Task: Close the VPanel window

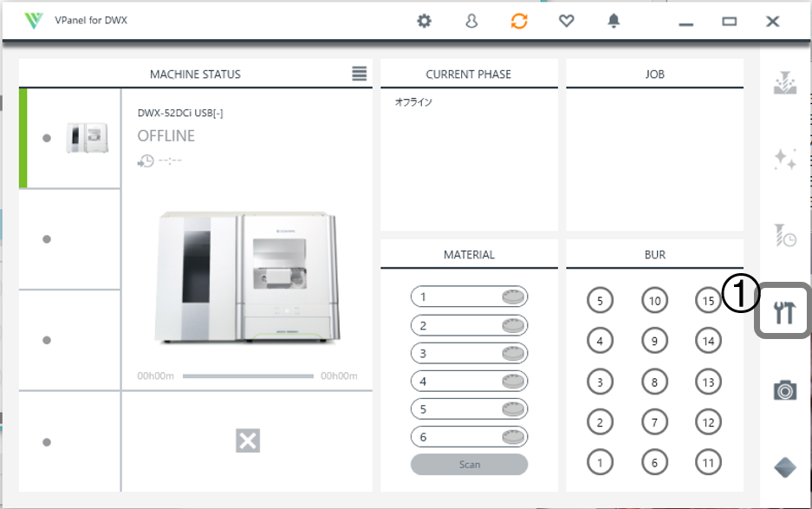Action: point(773,22)
